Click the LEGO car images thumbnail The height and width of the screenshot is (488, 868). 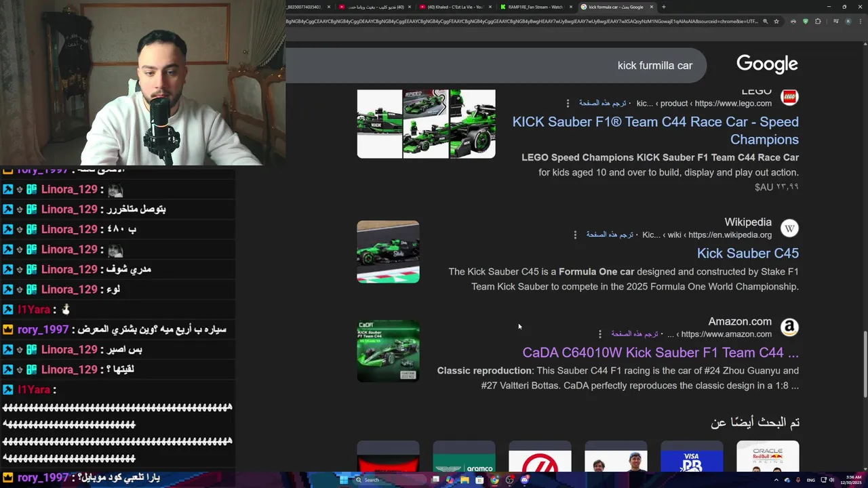pos(426,123)
